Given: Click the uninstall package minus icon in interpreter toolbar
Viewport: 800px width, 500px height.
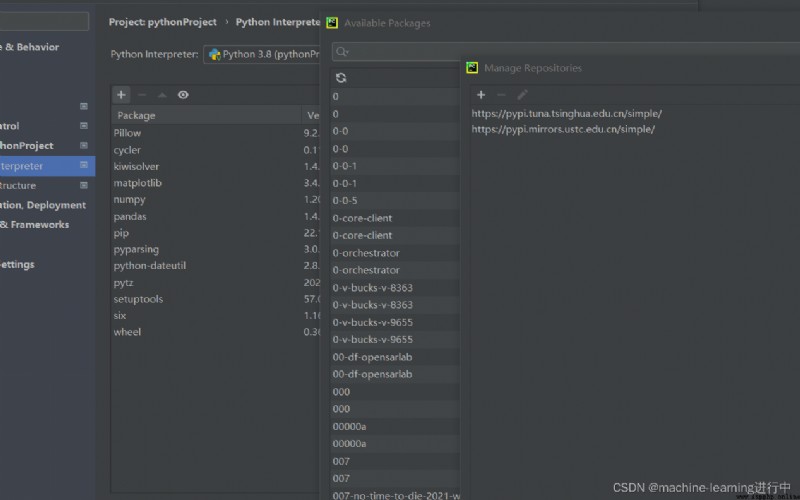Looking at the screenshot, I should pos(142,95).
